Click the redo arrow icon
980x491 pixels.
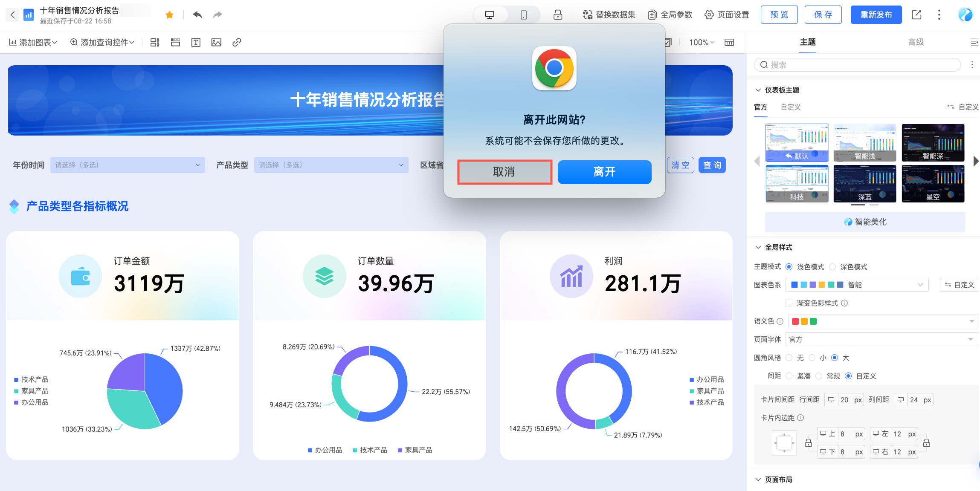(217, 14)
